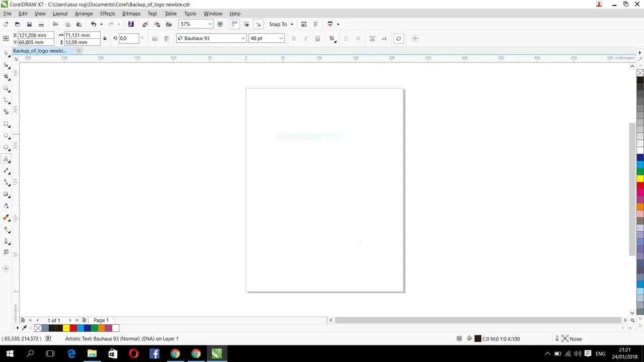
Task: Open the Bauhaus 93 font dropdown
Action: point(243,38)
